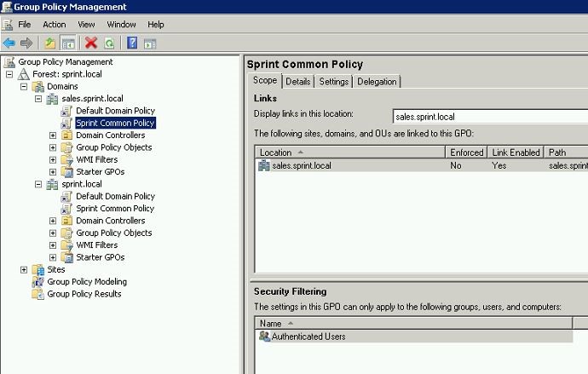588x374 pixels.
Task: Expand Starter GPOs under sprint.local
Action: [x=53, y=257]
